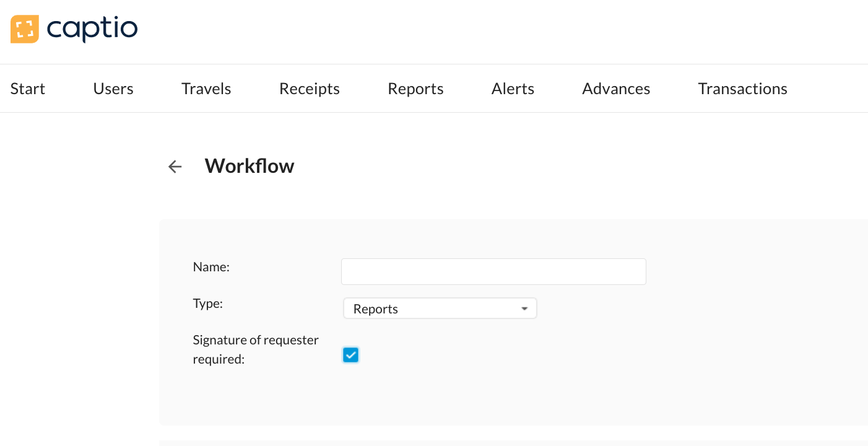The image size is (868, 446).
Task: Click the "Name:" field label
Action: (211, 267)
